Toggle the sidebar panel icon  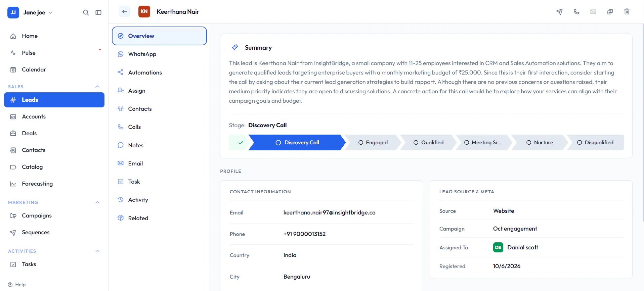point(98,12)
